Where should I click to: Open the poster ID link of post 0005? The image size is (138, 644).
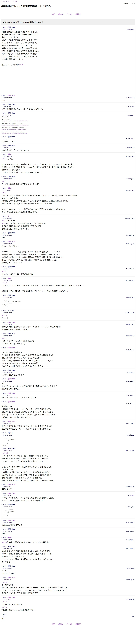click(x=130, y=139)
